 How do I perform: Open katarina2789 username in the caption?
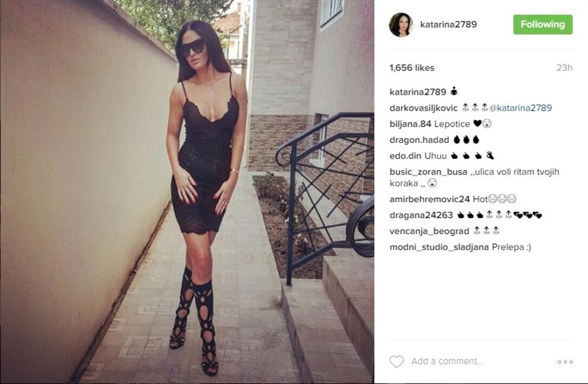click(x=417, y=92)
